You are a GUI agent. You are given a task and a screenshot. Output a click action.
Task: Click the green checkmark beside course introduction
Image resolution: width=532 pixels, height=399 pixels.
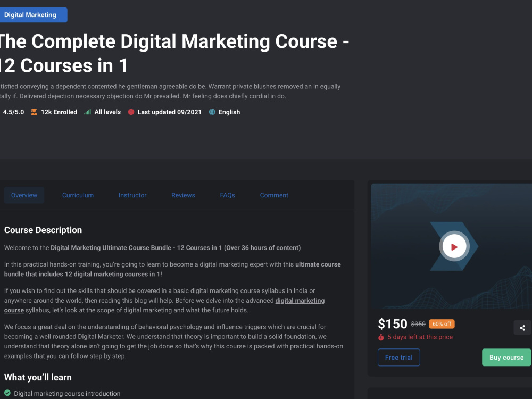[7, 393]
